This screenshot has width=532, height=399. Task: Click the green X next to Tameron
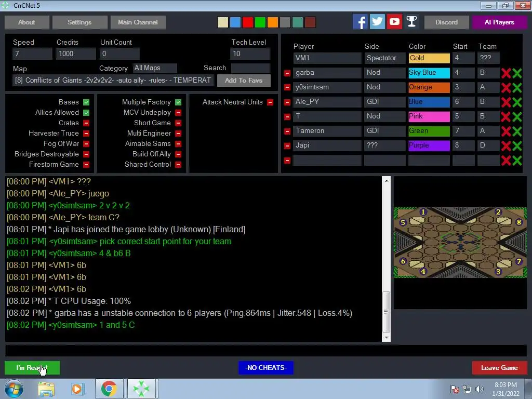[x=517, y=131]
